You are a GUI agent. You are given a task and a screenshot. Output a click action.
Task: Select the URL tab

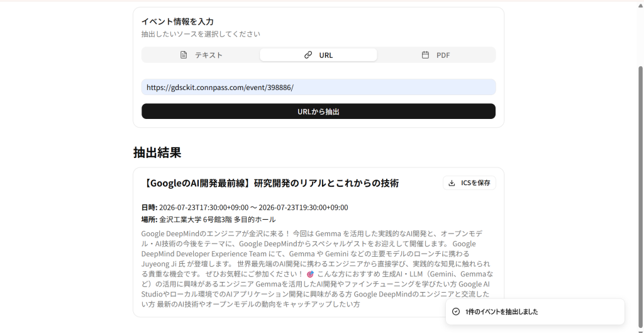pyautogui.click(x=318, y=55)
